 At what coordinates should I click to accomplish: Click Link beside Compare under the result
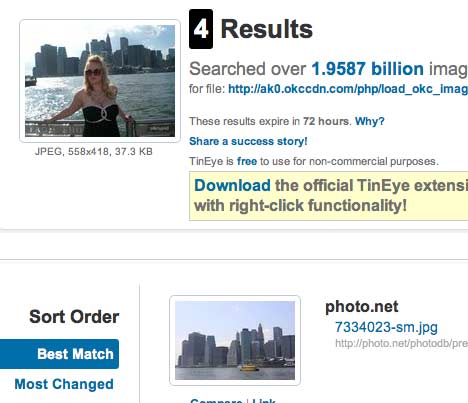coord(264,400)
